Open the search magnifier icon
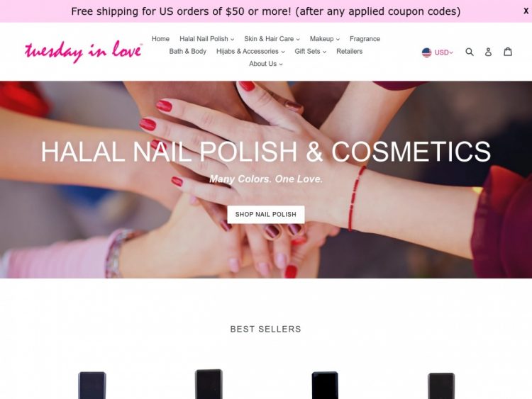532x399 pixels. [x=470, y=52]
